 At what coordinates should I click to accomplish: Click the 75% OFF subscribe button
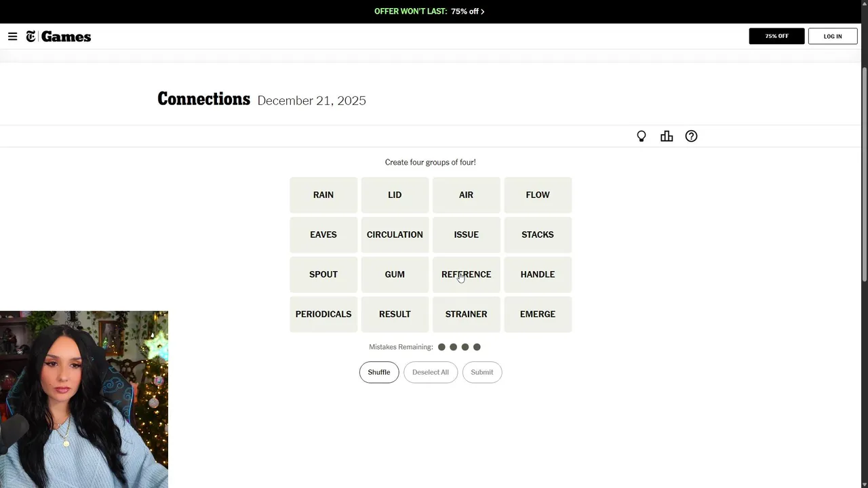[x=776, y=37]
